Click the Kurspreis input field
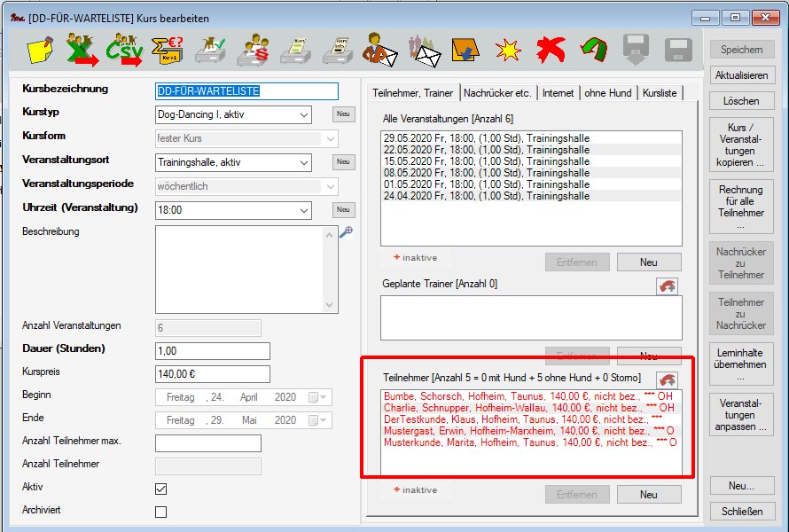This screenshot has height=532, width=789. coord(212,374)
